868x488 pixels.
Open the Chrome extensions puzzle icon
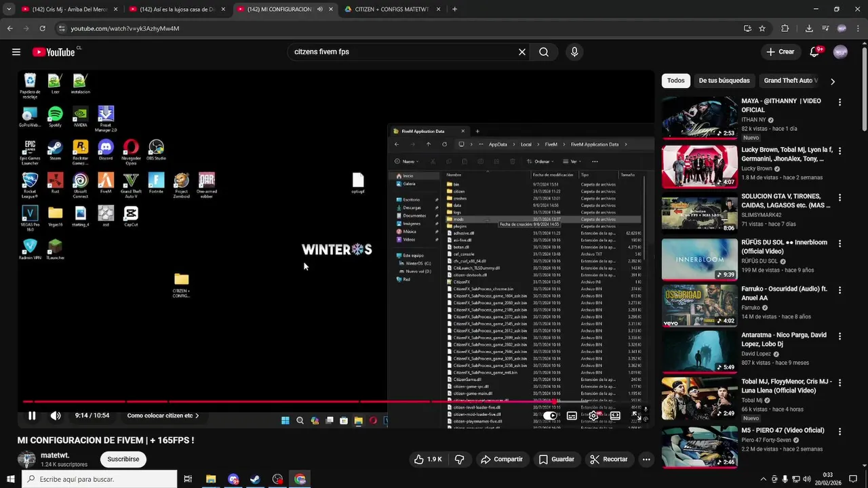point(785,28)
